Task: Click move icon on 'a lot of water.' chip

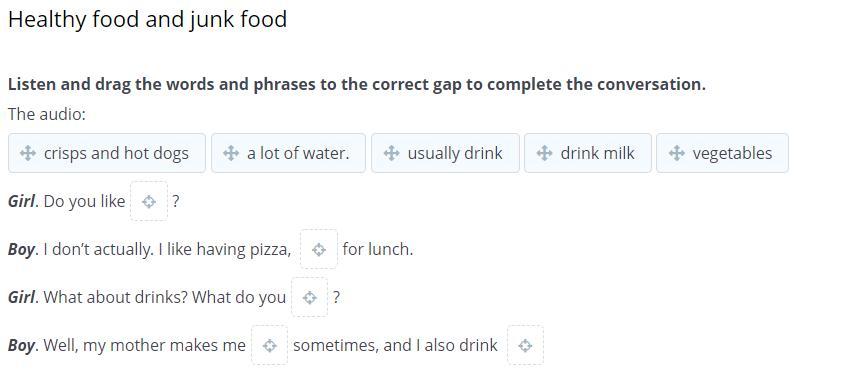Action: pos(231,154)
